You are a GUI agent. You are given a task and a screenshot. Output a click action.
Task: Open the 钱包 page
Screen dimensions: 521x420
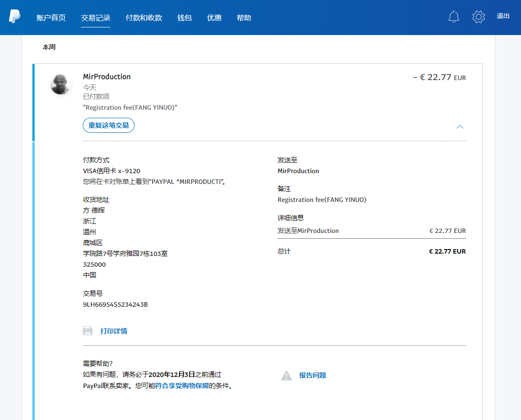[184, 18]
